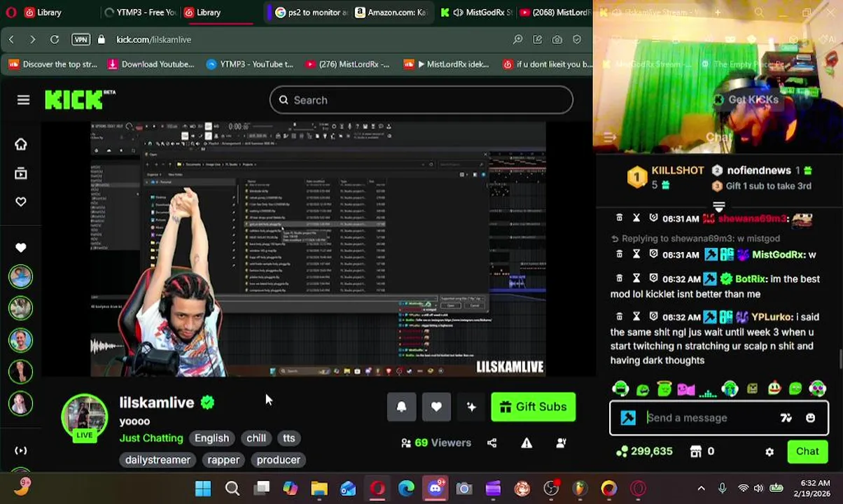Collapse the gift leaderboard with the arrow handle

[718, 205]
